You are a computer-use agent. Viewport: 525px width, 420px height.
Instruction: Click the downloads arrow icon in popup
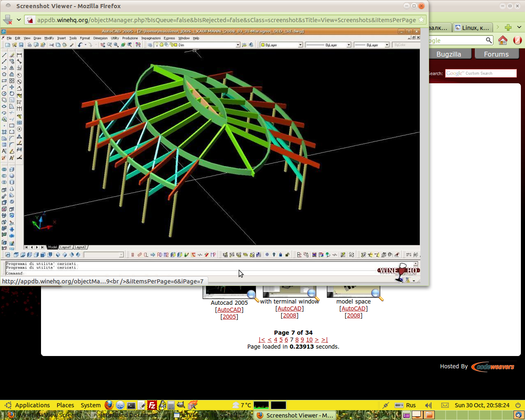coord(7,20)
